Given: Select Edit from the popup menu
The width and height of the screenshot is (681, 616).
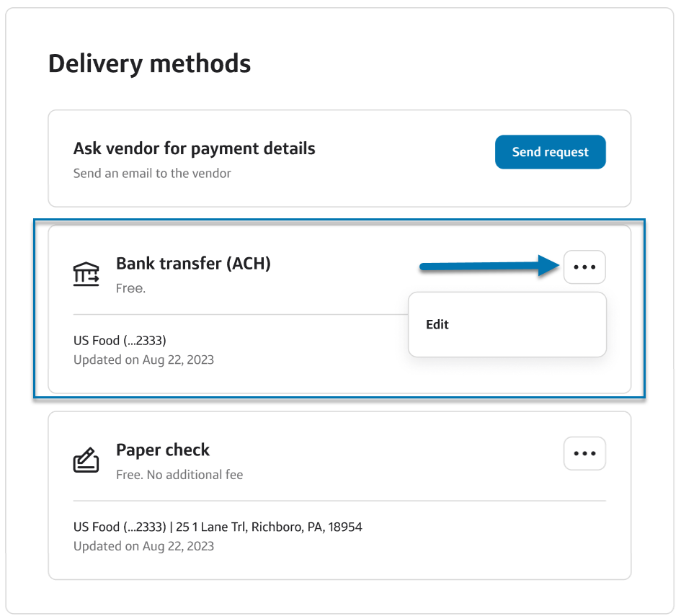Looking at the screenshot, I should point(437,325).
